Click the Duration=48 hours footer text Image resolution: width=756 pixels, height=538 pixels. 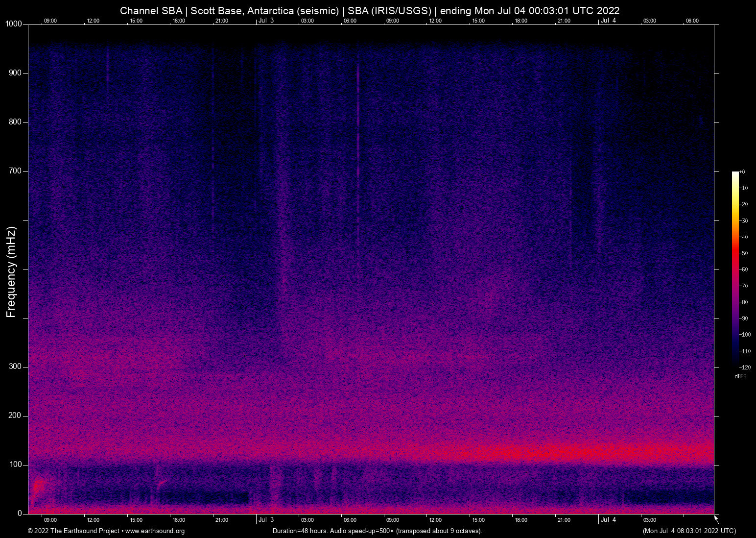(x=377, y=531)
